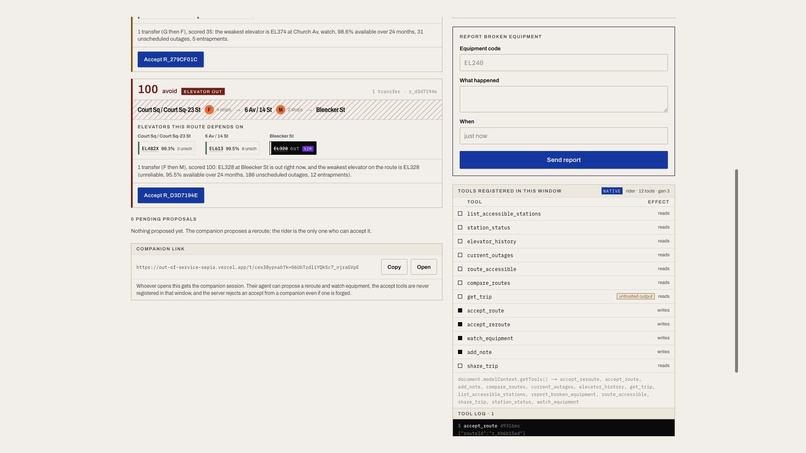Select the watch_equipment tool name
The height and width of the screenshot is (453, 806).
490,339
